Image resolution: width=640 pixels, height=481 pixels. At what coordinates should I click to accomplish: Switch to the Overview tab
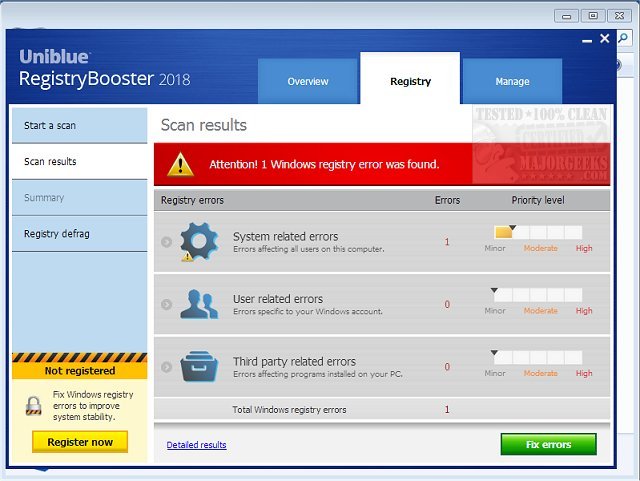(308, 81)
